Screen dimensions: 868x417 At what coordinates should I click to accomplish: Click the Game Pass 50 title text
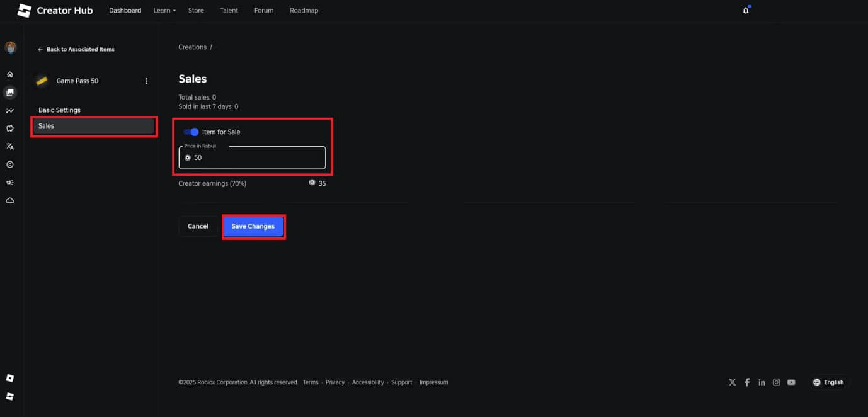click(x=77, y=81)
